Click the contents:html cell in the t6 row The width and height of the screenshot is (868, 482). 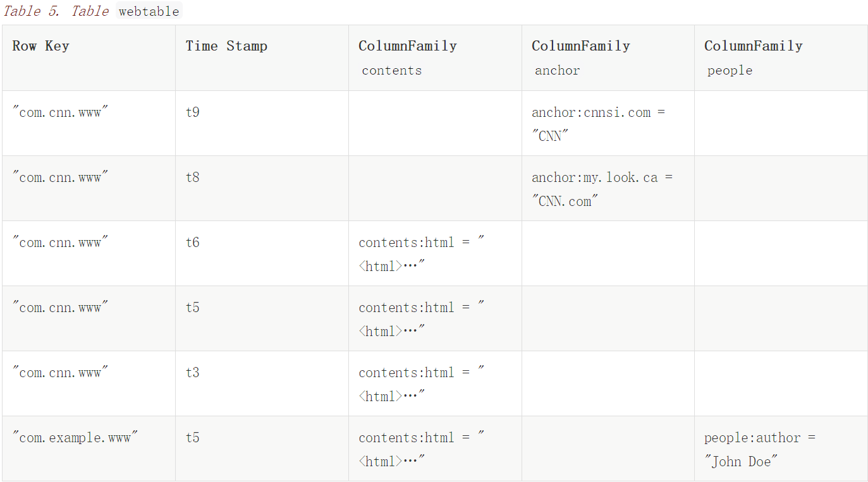(x=421, y=254)
